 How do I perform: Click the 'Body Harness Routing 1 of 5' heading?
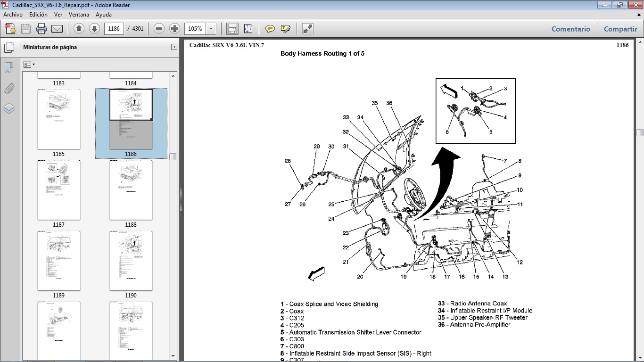[322, 54]
